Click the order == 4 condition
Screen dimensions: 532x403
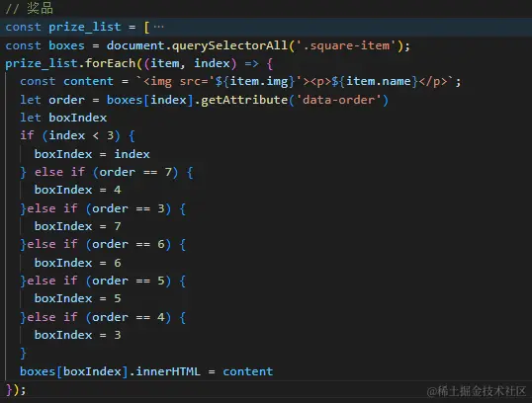129,317
